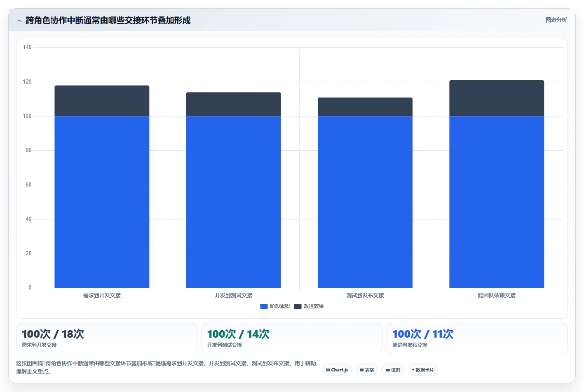584x392 pixels.
Task: Click the dark 改进效果 legend swatch
Action: tap(298, 306)
